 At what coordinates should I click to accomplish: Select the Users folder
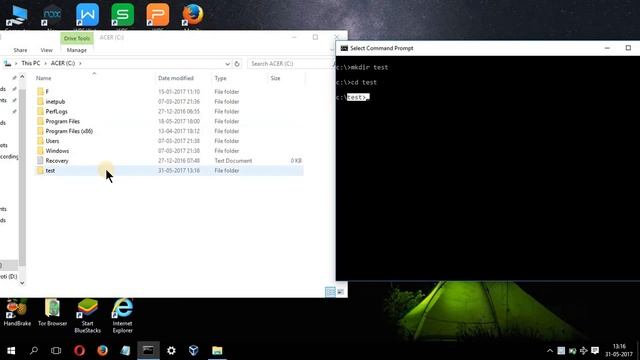click(169, 141)
